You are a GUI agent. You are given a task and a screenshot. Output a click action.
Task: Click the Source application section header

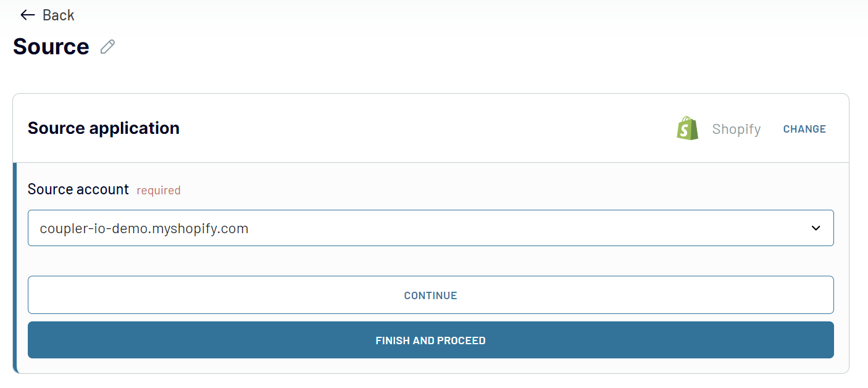(x=103, y=128)
